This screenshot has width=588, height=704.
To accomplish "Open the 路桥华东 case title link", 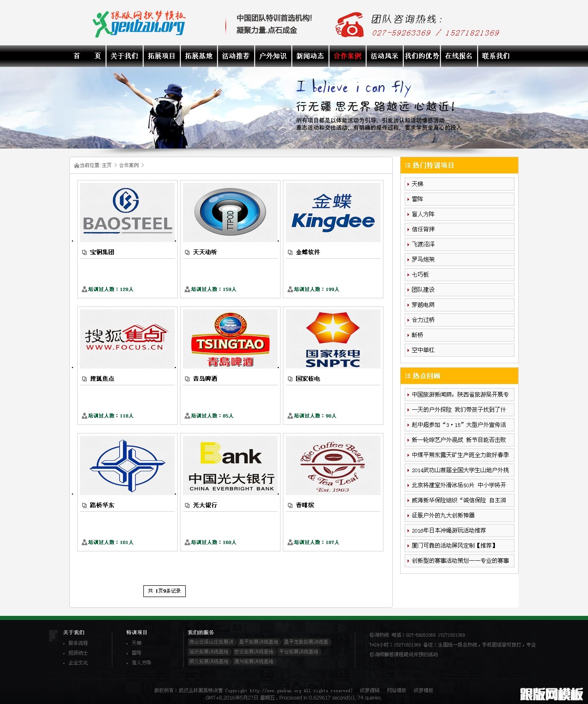I will pos(102,505).
